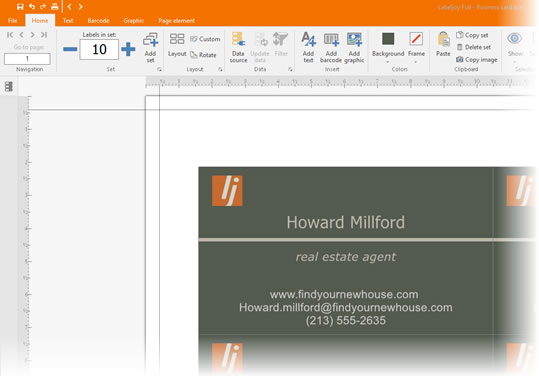This screenshot has height=377, width=539.
Task: Expand the Set group dialog launcher
Action: tap(159, 69)
